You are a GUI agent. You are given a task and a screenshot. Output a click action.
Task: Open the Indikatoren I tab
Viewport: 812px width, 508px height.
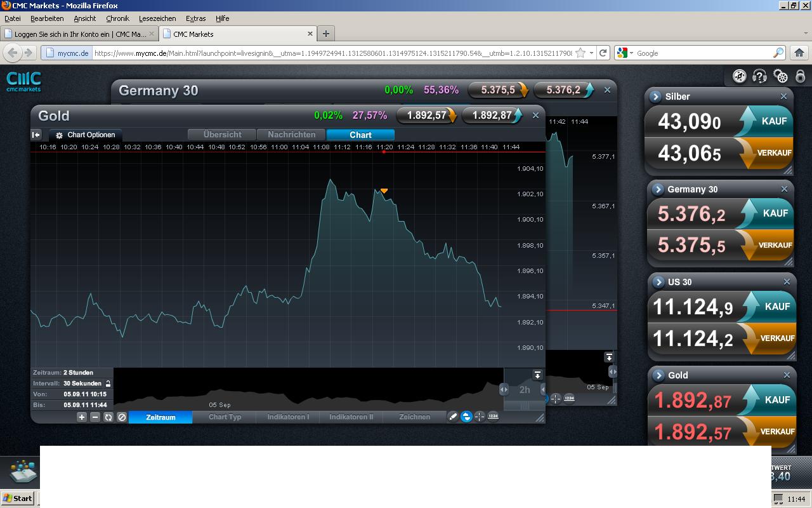pyautogui.click(x=288, y=417)
